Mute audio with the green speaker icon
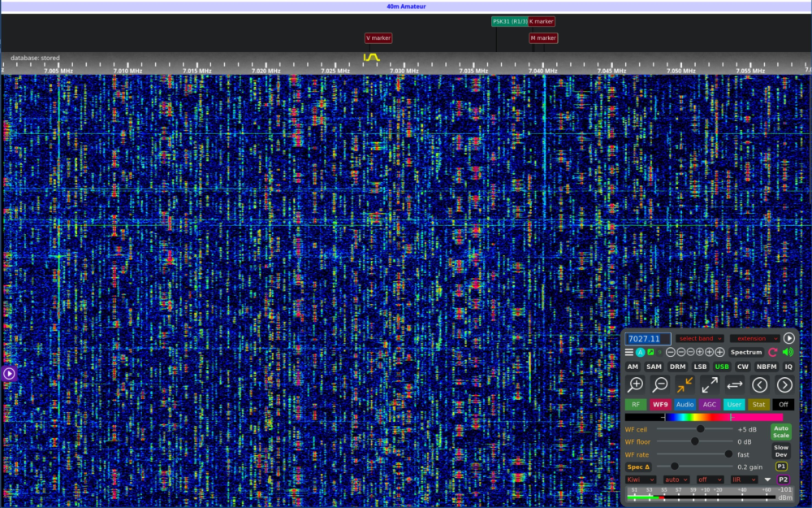 pyautogui.click(x=788, y=352)
